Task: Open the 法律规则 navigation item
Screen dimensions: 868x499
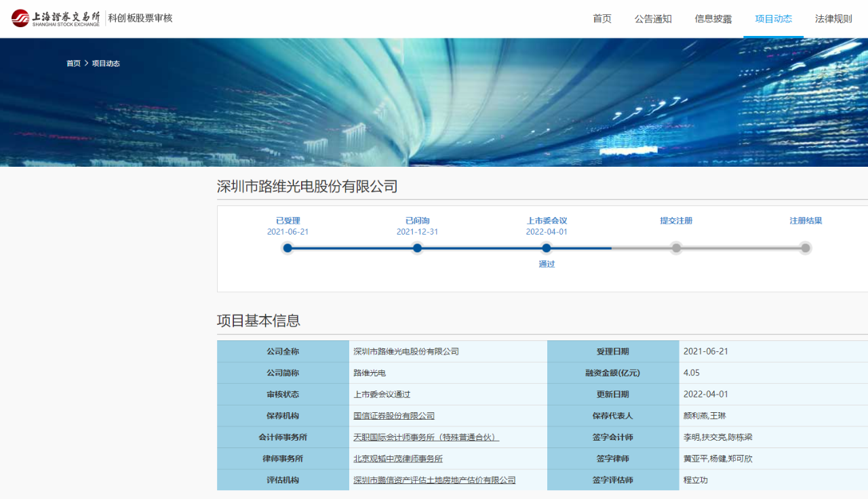Action: click(x=833, y=19)
